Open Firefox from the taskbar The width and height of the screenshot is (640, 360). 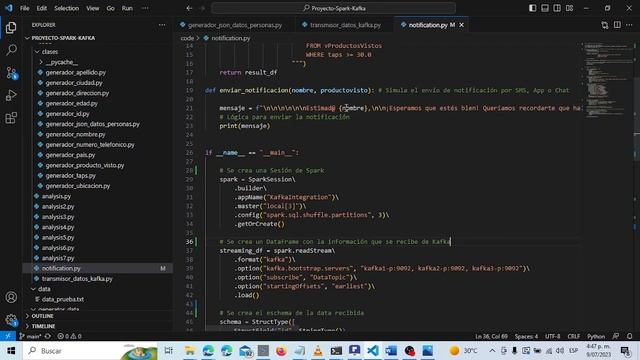point(281,351)
